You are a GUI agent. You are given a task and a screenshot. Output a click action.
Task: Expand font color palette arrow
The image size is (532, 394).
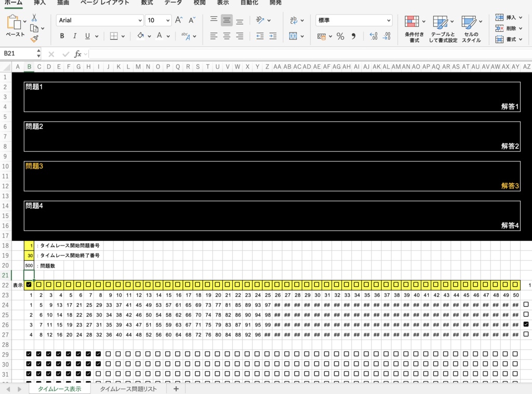(x=168, y=36)
